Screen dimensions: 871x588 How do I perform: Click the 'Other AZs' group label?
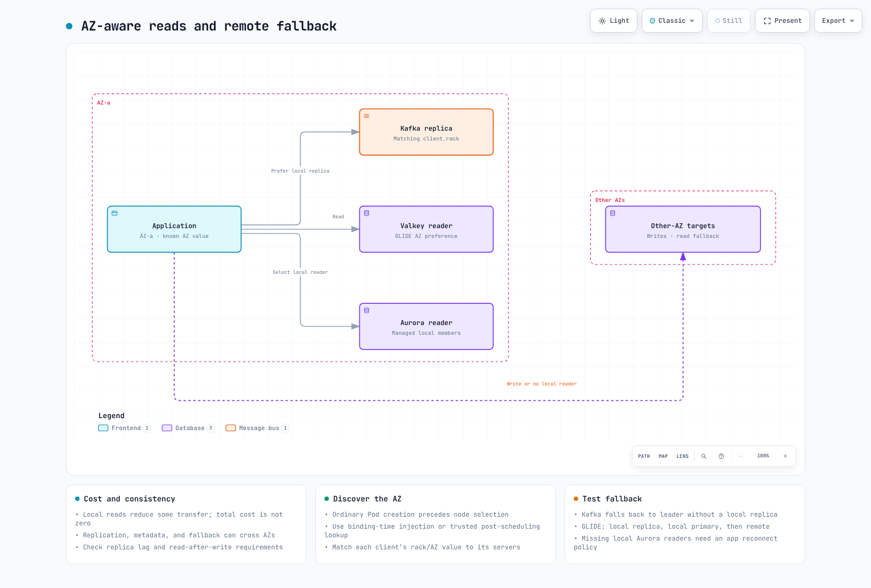click(x=610, y=200)
